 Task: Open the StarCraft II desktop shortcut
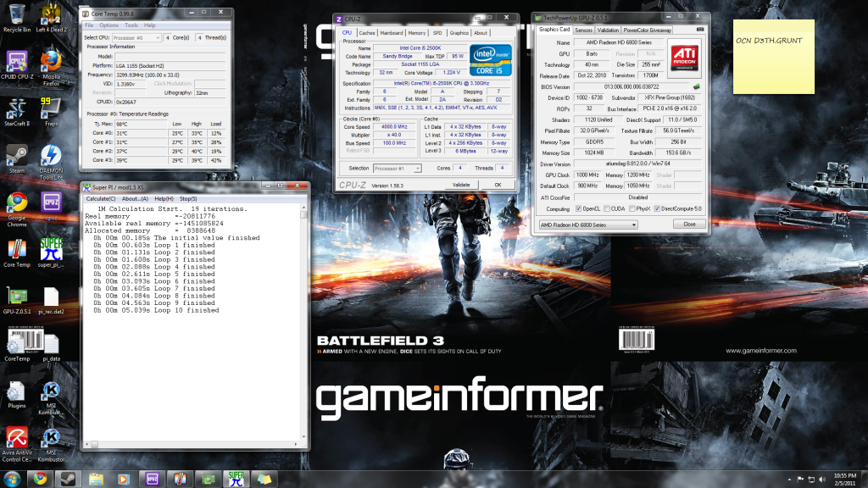(17, 113)
